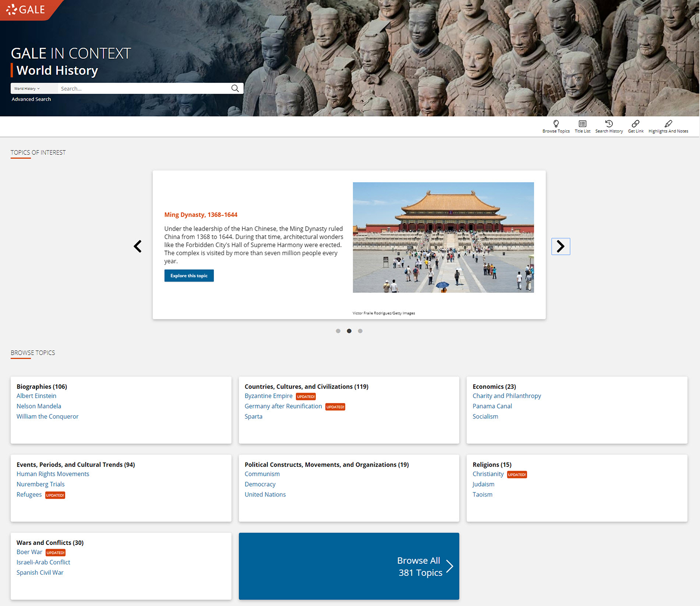
Task: Select the first carousel dot
Action: tap(338, 331)
